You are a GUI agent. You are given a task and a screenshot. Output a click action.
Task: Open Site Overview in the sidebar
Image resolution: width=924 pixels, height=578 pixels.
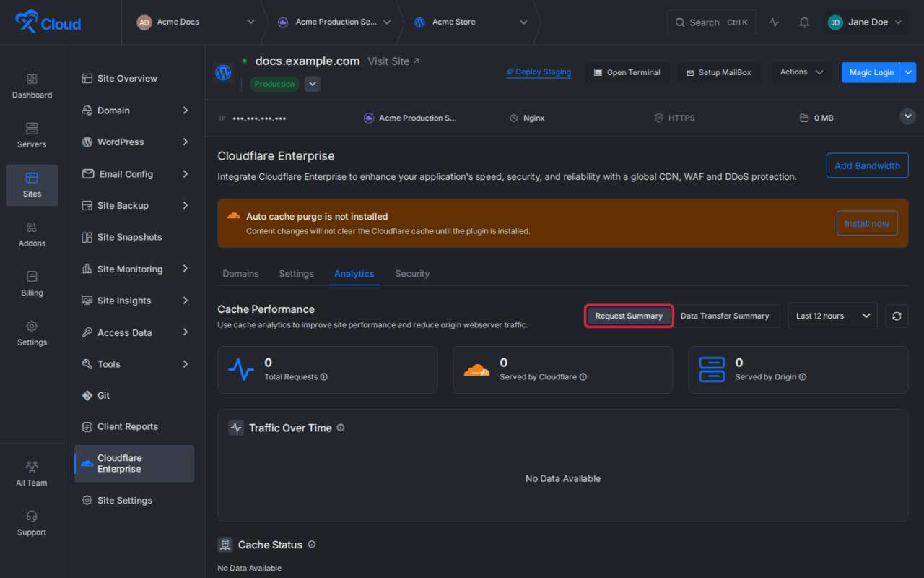pos(134,79)
